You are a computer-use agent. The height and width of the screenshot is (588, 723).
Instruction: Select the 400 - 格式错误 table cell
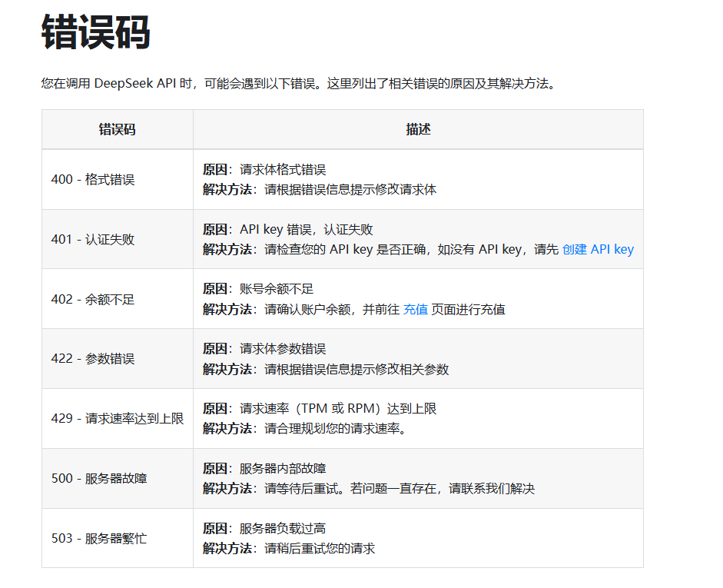click(x=92, y=179)
